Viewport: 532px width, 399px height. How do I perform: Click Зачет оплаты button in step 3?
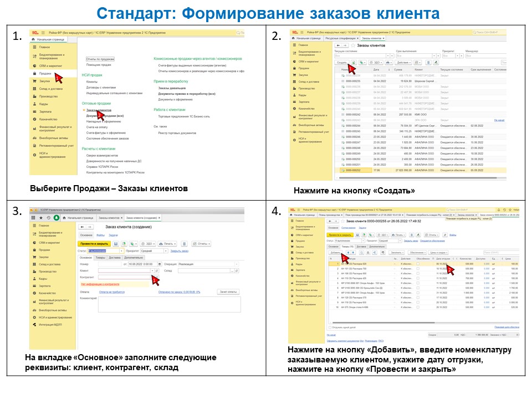(228, 292)
